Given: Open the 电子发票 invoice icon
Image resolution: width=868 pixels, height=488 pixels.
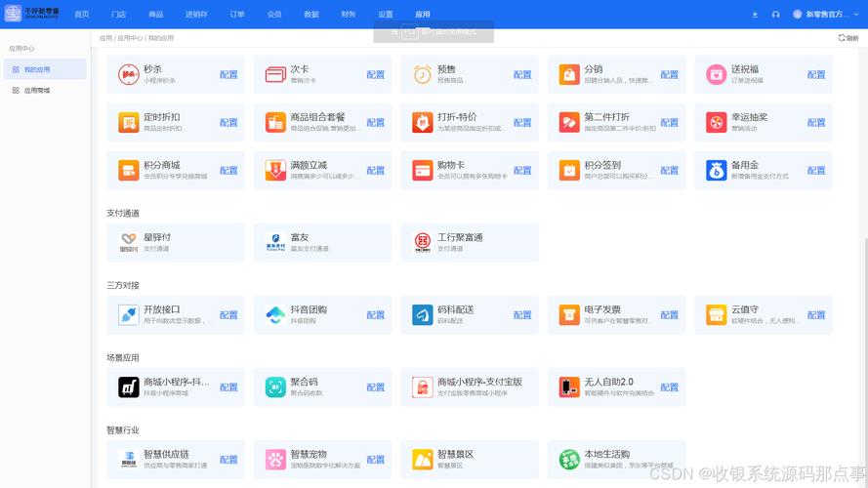Looking at the screenshot, I should 569,315.
